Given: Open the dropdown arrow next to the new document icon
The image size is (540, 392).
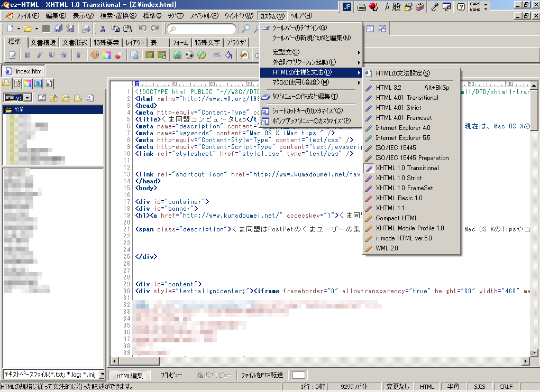Looking at the screenshot, I should tap(19, 29).
